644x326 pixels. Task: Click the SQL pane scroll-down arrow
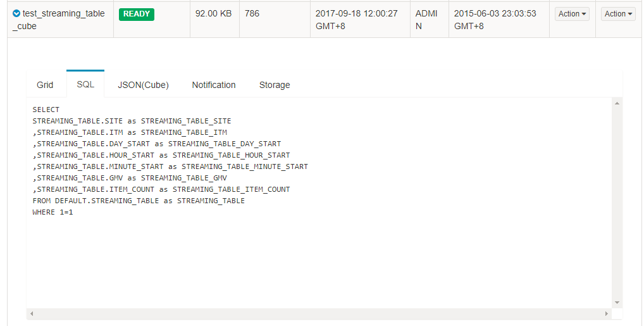point(617,303)
